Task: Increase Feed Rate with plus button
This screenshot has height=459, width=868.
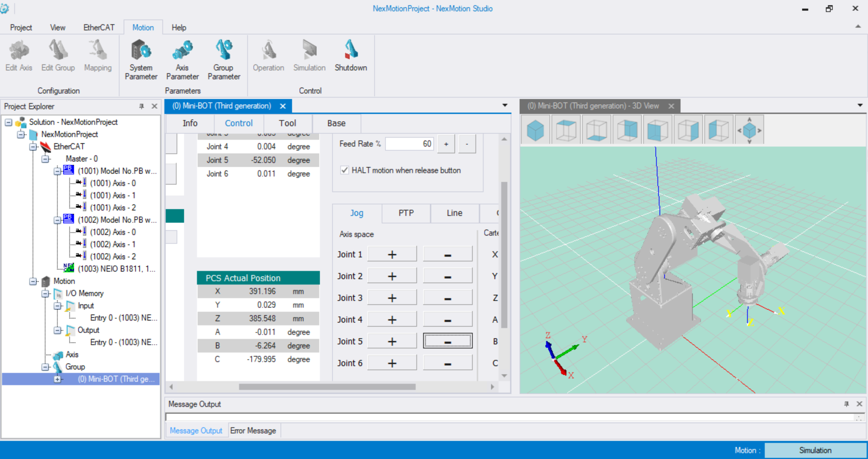Action: pos(446,144)
